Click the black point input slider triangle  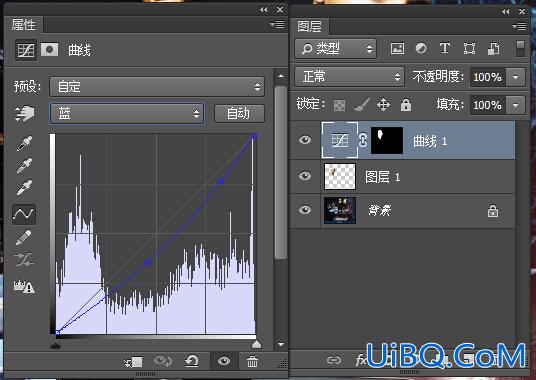pyautogui.click(x=56, y=344)
